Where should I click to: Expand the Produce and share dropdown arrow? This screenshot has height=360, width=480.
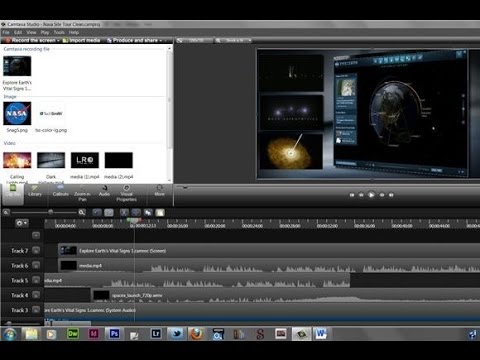[161, 40]
